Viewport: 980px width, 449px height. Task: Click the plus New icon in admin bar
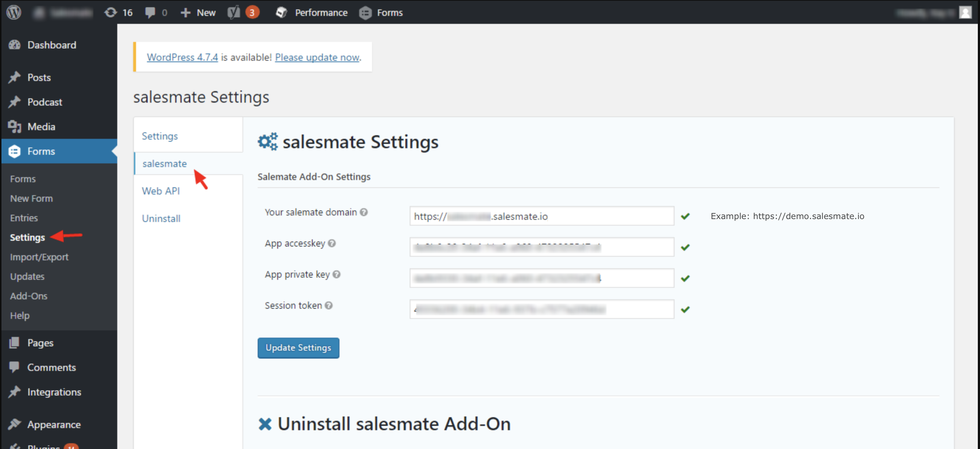(x=185, y=13)
